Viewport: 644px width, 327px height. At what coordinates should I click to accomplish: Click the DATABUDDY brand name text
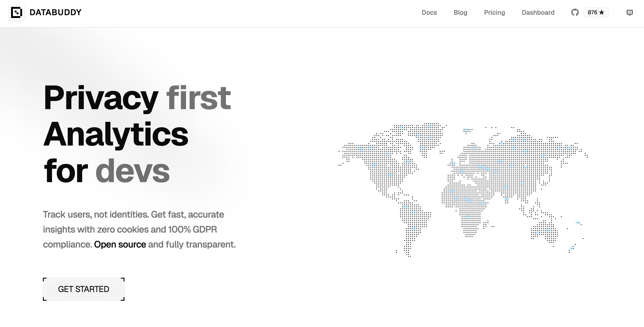(55, 12)
